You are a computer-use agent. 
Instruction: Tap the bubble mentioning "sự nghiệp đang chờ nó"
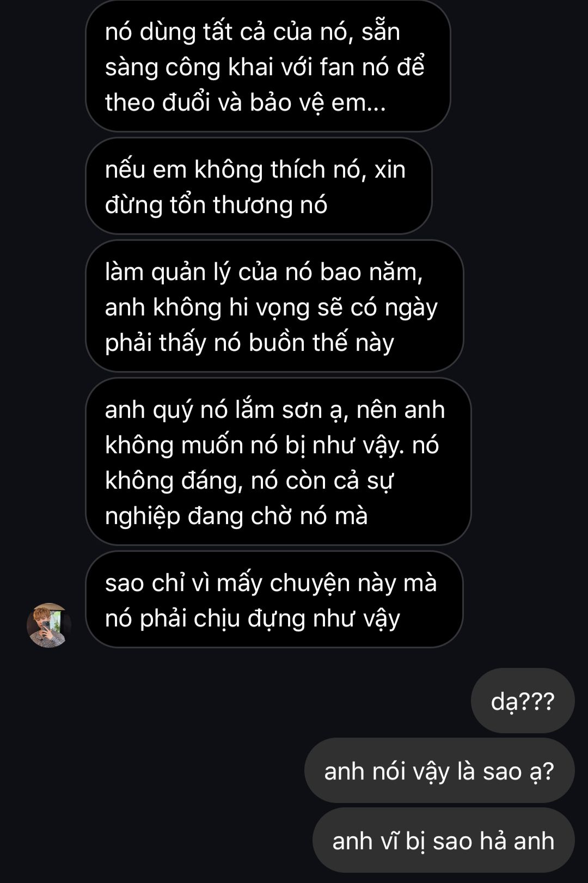(278, 462)
